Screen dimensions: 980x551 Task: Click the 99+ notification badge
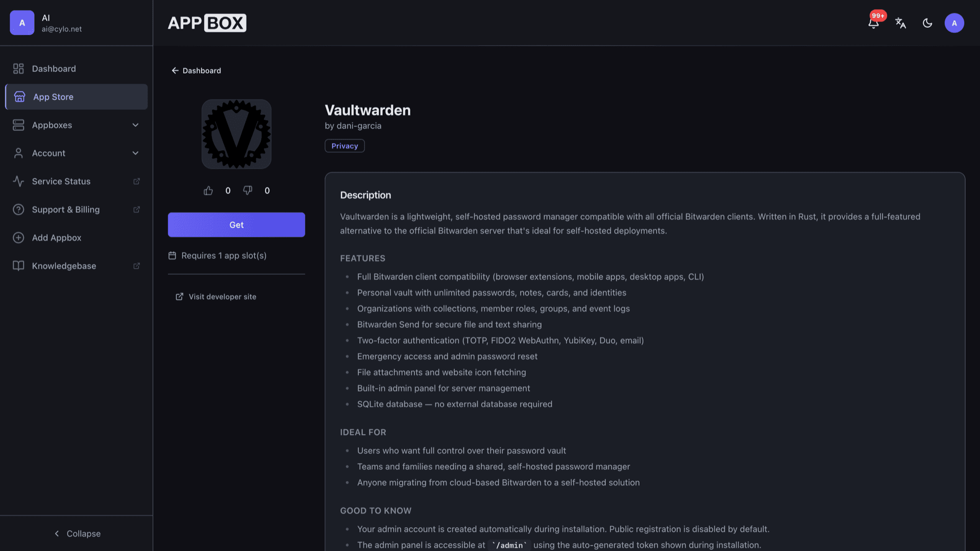(x=878, y=16)
